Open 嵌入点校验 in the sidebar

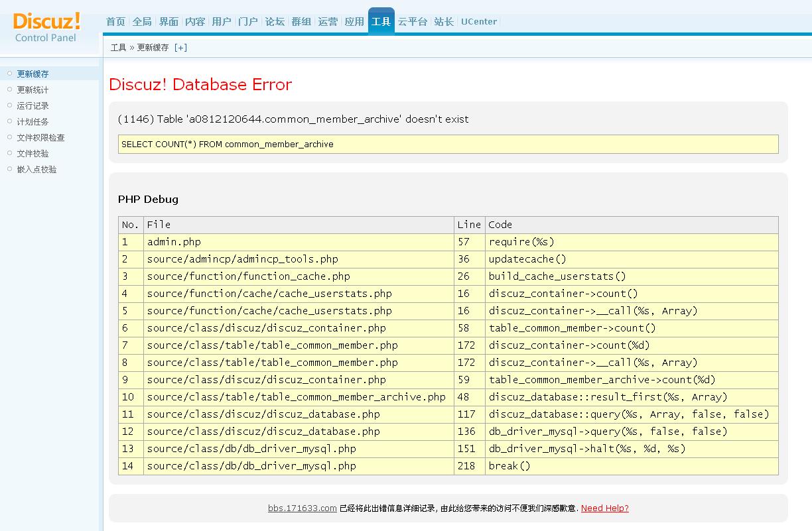point(36,170)
